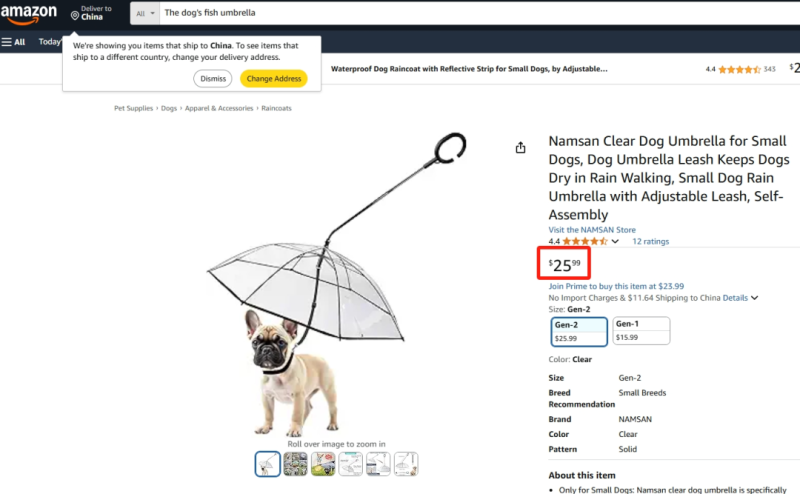Expand the rating breakdown chevron
This screenshot has width=800, height=494.
pos(615,241)
